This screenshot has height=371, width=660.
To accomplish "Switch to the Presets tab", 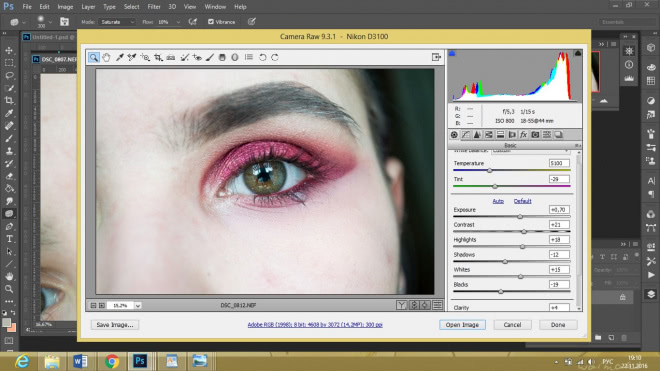I will (547, 135).
